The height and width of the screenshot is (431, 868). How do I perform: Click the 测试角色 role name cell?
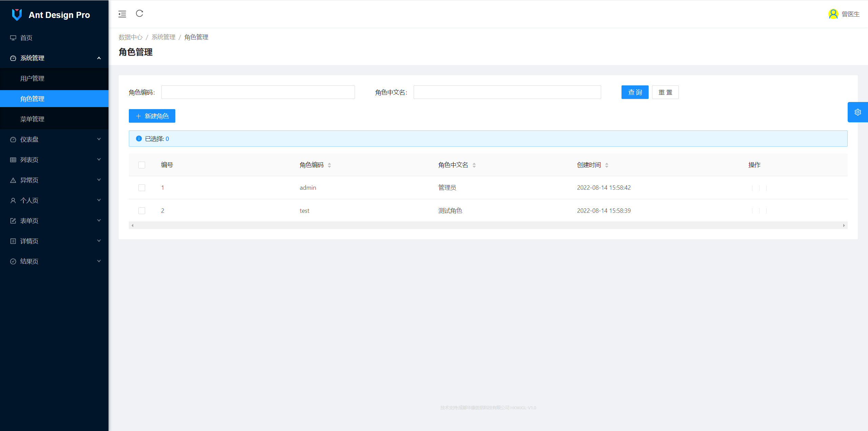point(450,211)
